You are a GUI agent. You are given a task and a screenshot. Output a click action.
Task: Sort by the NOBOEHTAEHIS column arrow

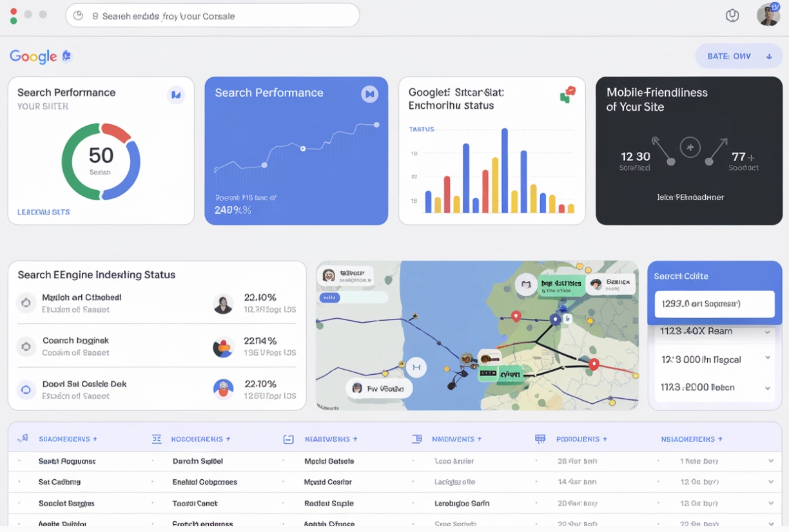pyautogui.click(x=228, y=439)
